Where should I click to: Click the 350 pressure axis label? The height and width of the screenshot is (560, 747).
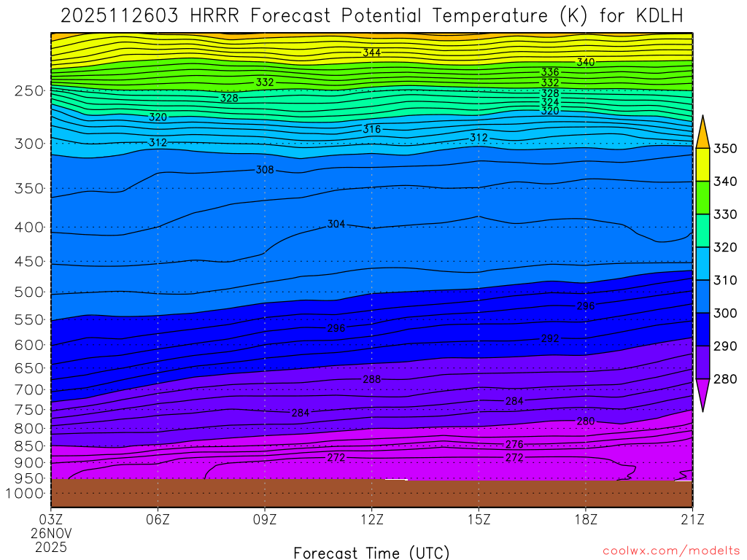[29, 189]
